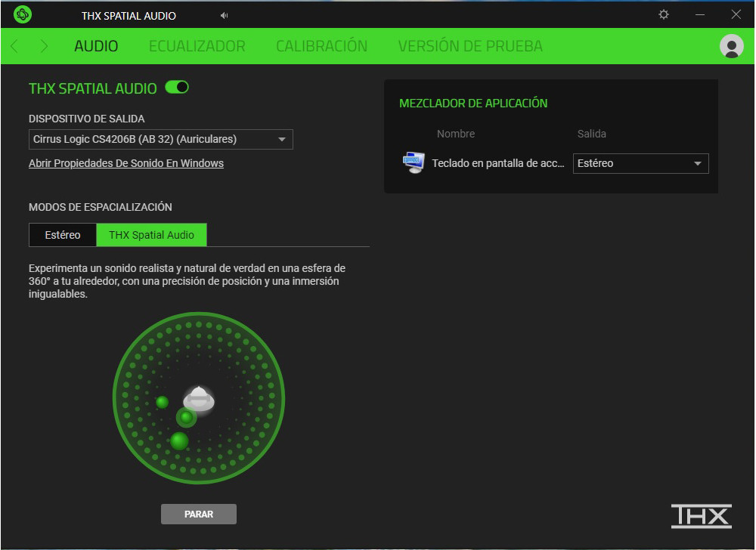The width and height of the screenshot is (756, 550).
Task: Open the Dispositivo De Salida device dropdown
Action: (160, 139)
